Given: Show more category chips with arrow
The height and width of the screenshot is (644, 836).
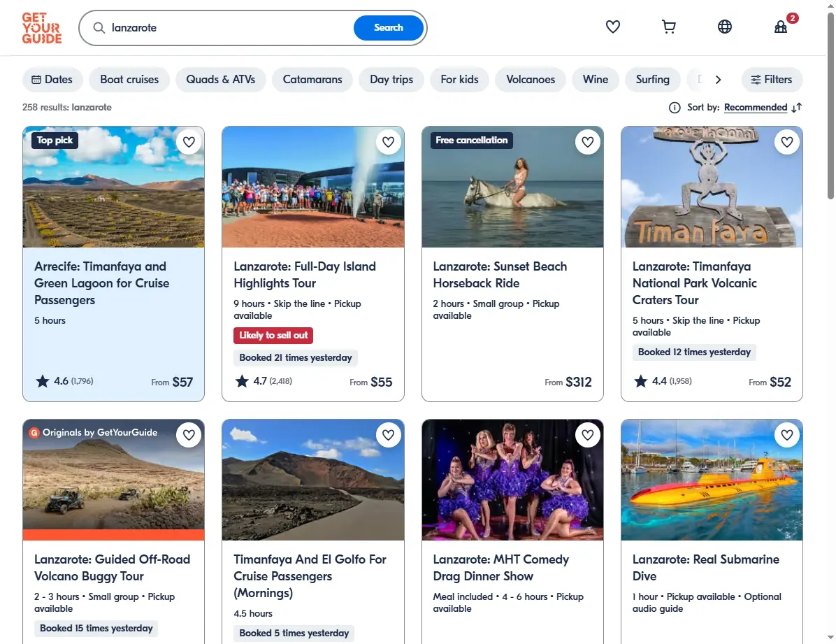Looking at the screenshot, I should click(718, 80).
